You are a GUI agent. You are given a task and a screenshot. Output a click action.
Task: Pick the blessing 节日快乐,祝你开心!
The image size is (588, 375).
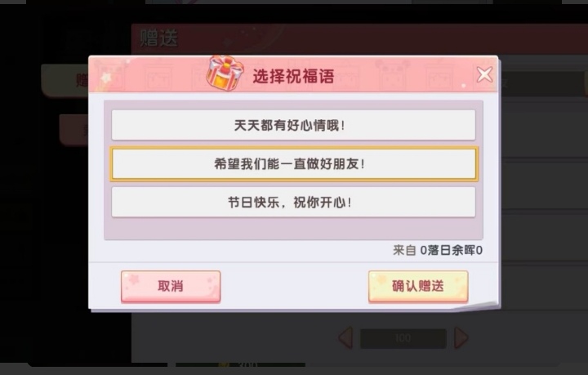click(x=293, y=202)
